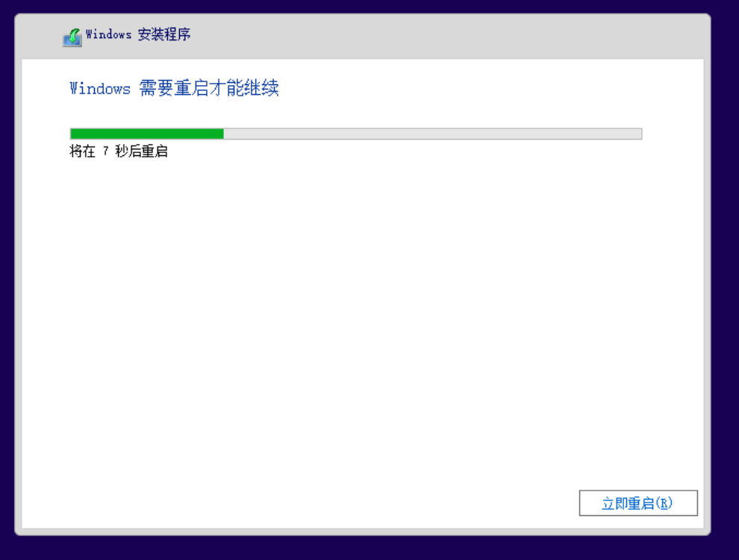This screenshot has height=560, width=739.
Task: Click the blank white dialog content area
Action: [363, 320]
